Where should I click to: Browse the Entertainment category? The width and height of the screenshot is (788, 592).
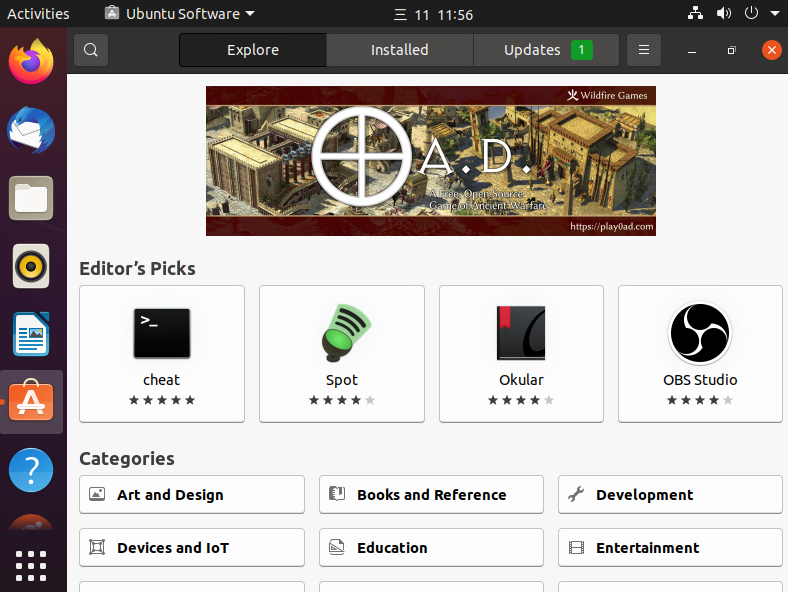(x=670, y=547)
